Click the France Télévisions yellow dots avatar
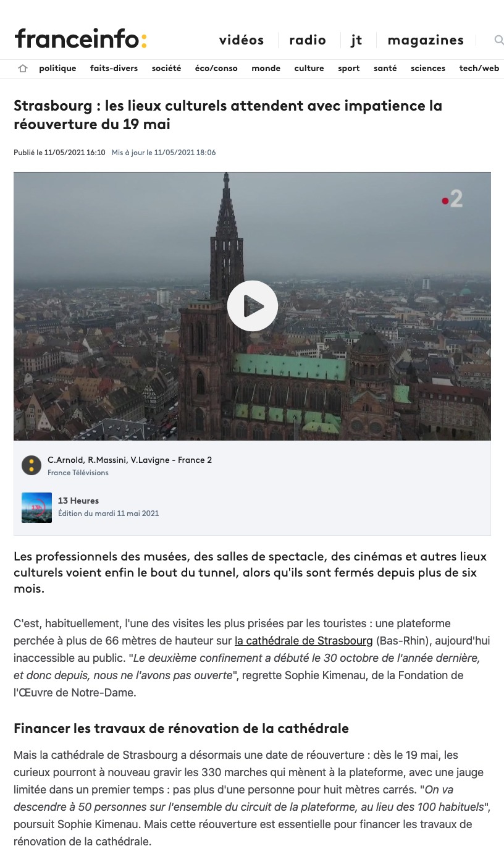The width and height of the screenshot is (504, 867). click(x=31, y=465)
